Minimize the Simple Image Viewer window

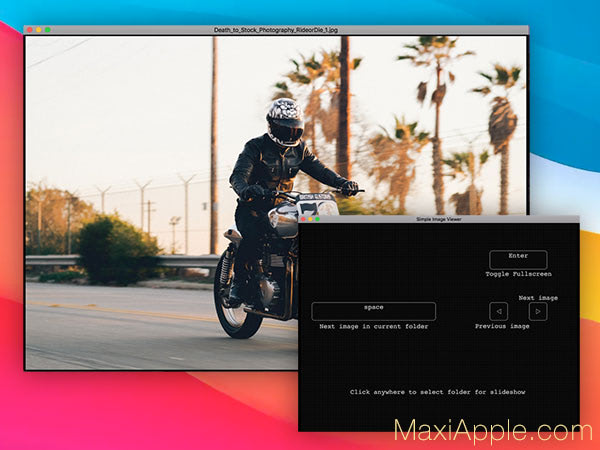click(310, 219)
